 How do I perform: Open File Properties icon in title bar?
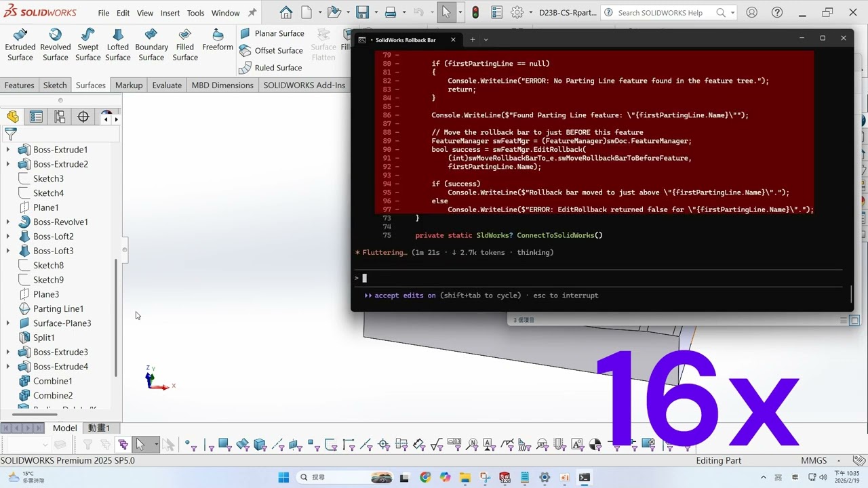pos(496,12)
